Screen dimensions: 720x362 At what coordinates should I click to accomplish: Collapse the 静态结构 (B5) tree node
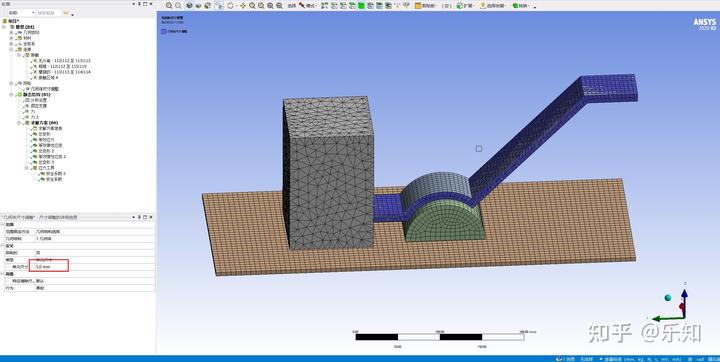point(12,95)
